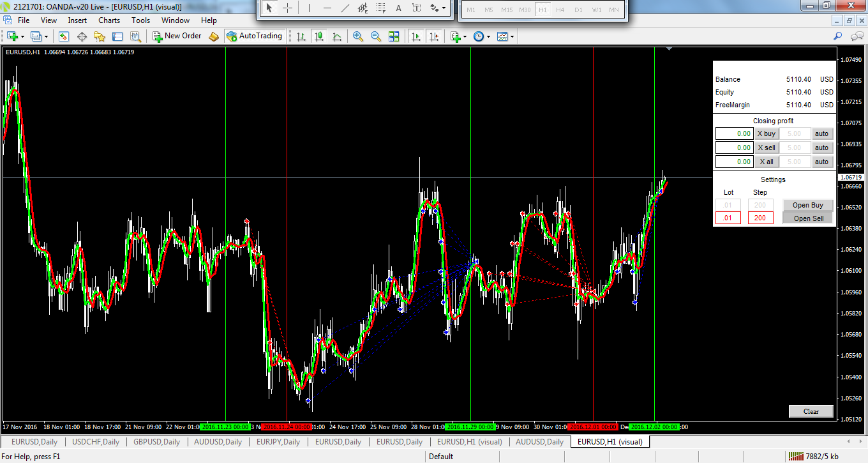Click the Clear button on chart

pyautogui.click(x=811, y=411)
